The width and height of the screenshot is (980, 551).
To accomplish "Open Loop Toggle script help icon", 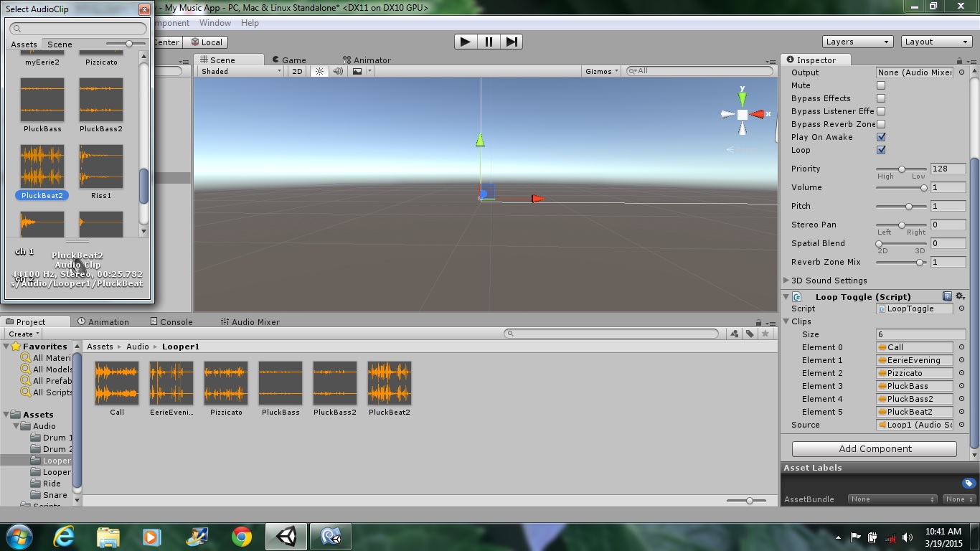I will 947,296.
